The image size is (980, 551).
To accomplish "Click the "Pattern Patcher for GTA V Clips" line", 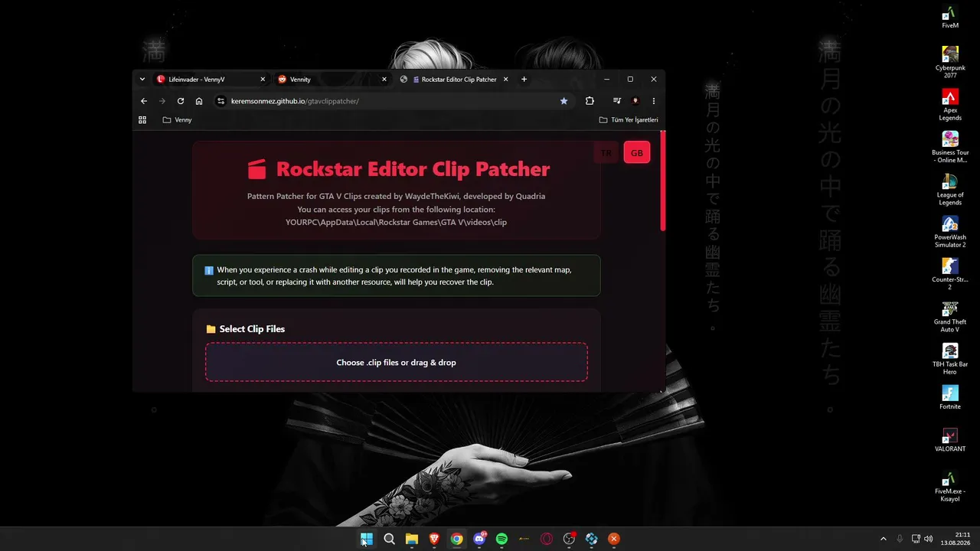I will (397, 196).
